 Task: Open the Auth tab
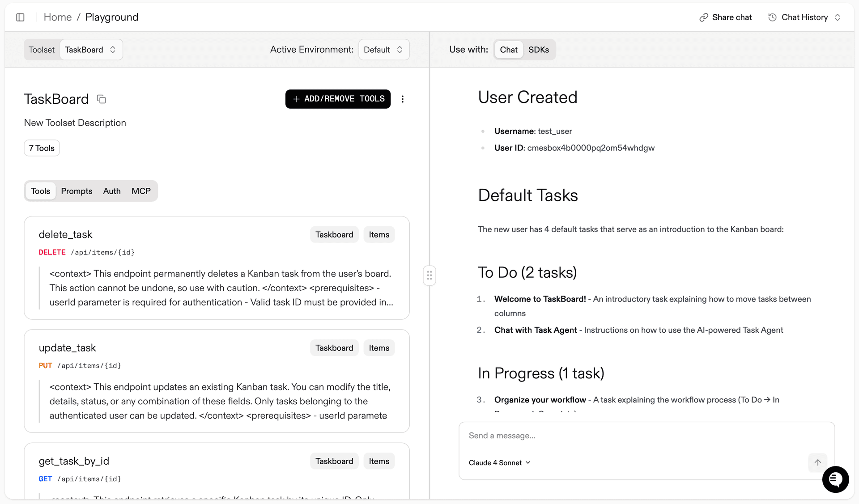pyautogui.click(x=111, y=191)
